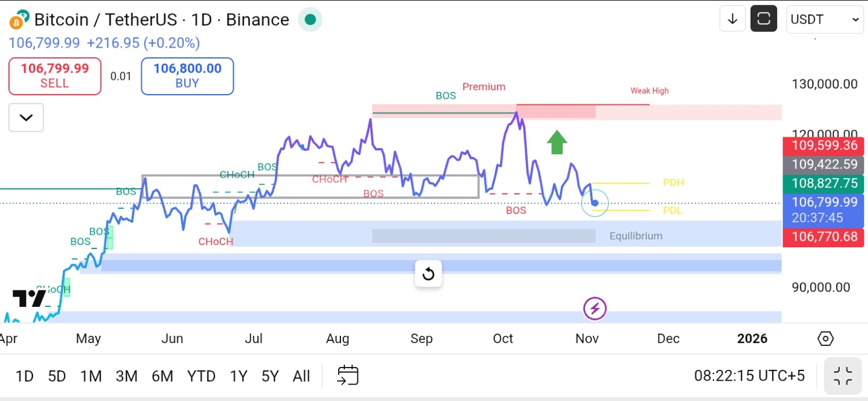
Task: Click the green market status indicator dot
Action: coord(310,20)
